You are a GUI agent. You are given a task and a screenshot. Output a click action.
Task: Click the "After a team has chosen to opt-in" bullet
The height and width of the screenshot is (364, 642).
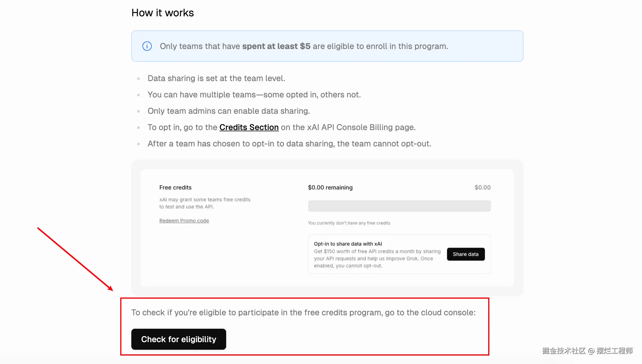pyautogui.click(x=289, y=143)
